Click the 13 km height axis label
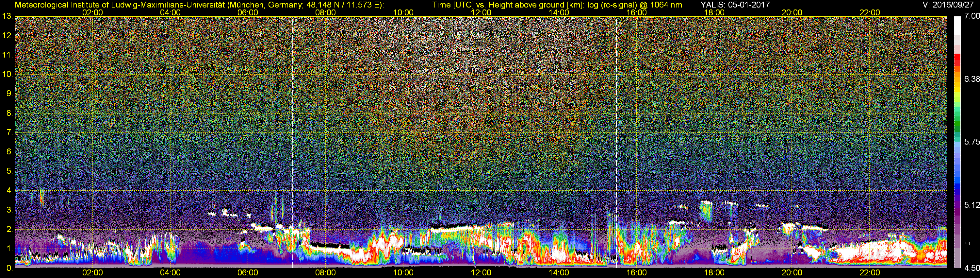This screenshot has width=980, height=278. (7, 16)
